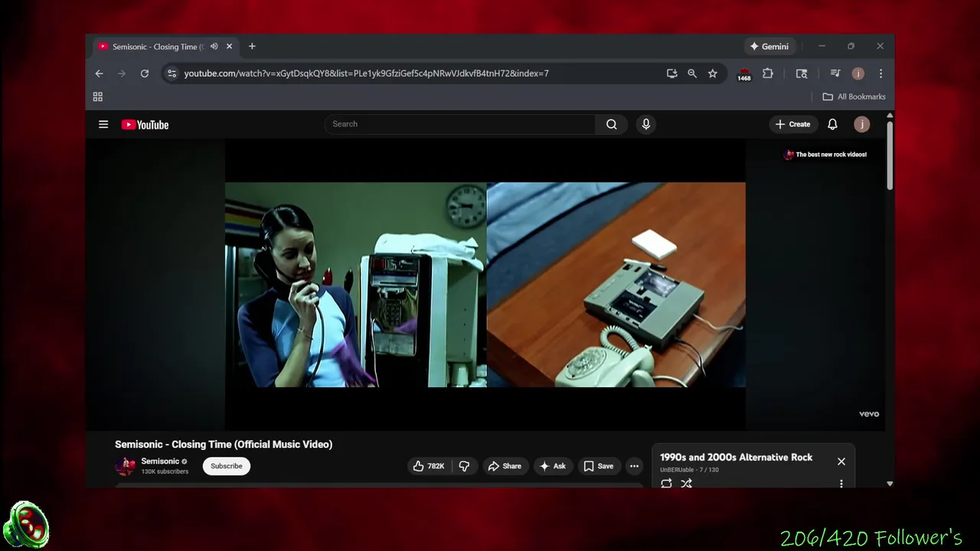The image size is (980, 551).
Task: Open the apps grid on bookmarks bar
Action: click(x=98, y=96)
